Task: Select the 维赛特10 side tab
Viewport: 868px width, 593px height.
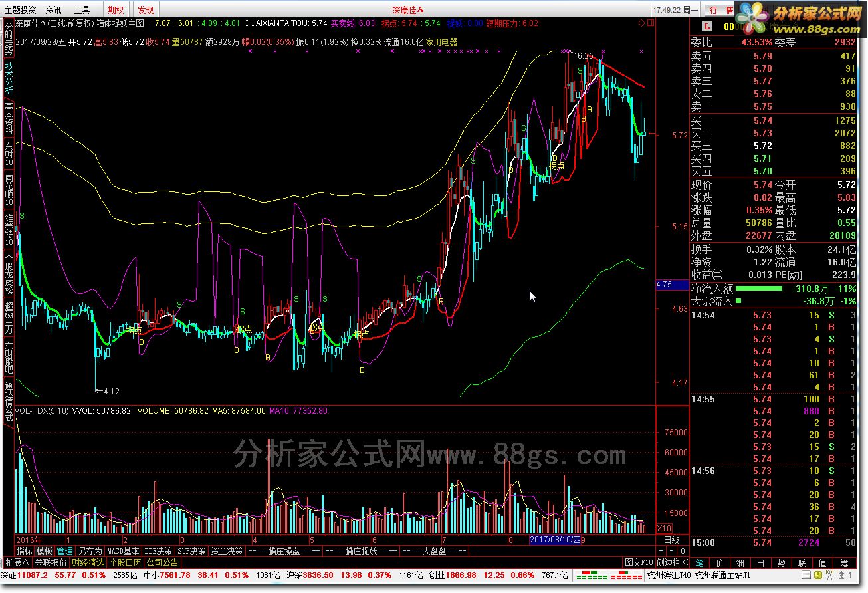Action: point(9,229)
